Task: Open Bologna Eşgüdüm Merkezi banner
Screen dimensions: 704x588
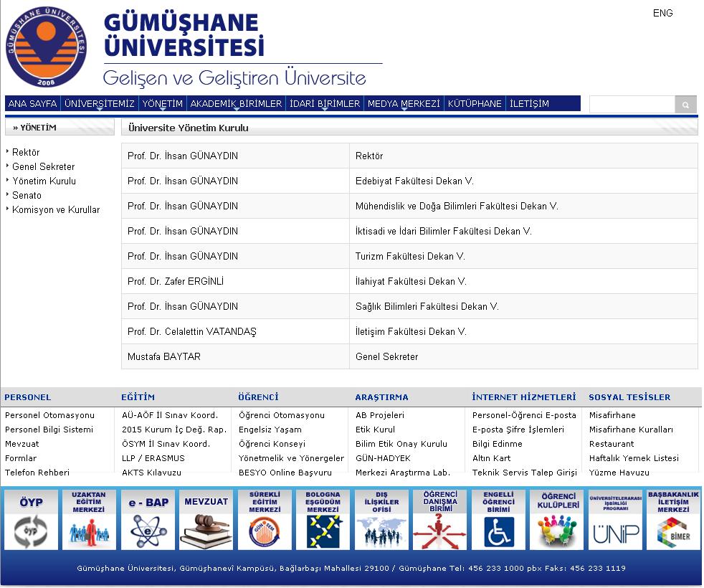Action: pos(323,520)
